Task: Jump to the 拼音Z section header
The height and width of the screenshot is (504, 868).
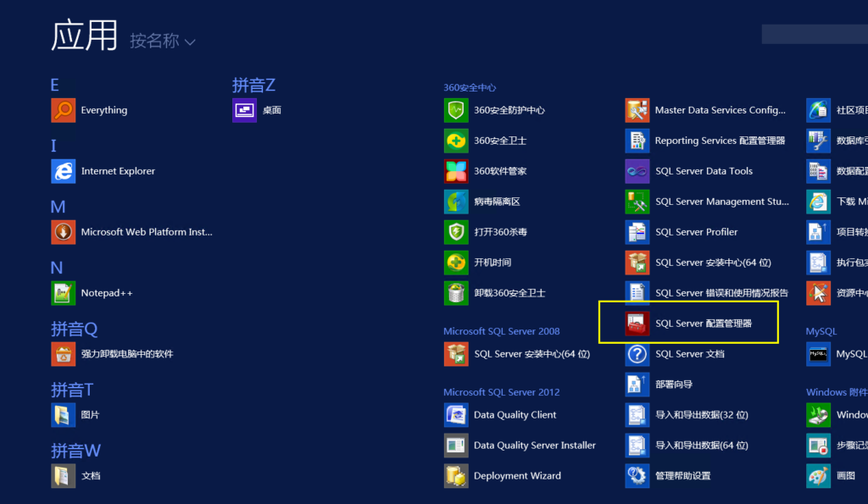Action: [x=253, y=86]
